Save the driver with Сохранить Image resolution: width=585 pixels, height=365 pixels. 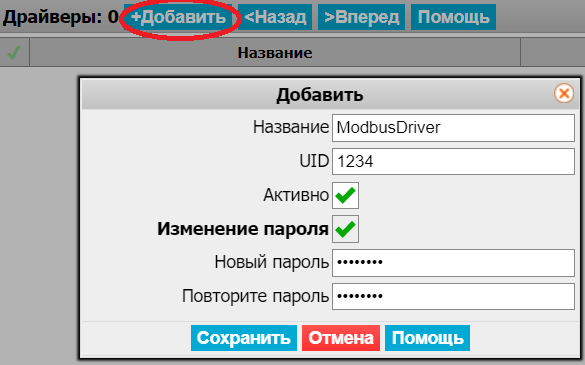(x=244, y=338)
